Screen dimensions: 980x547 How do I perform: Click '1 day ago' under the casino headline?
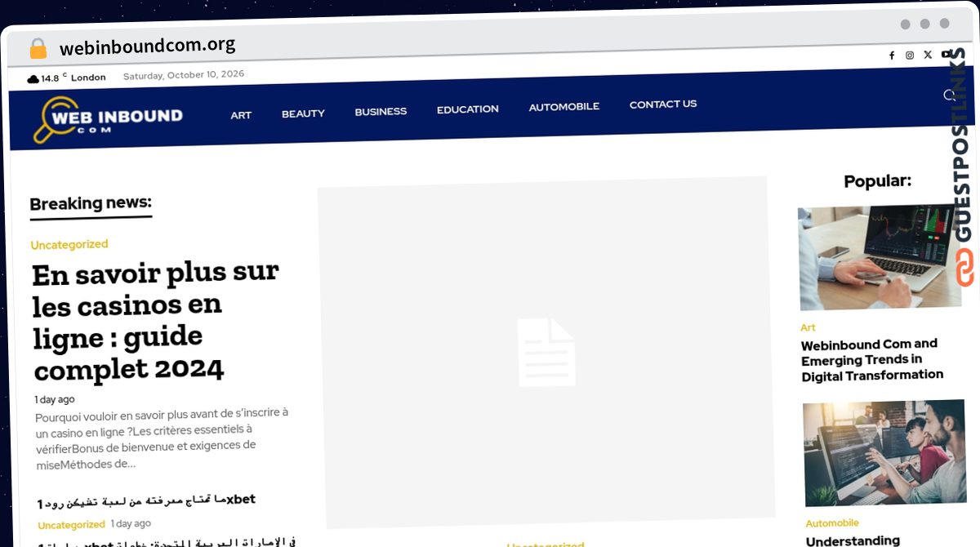click(54, 399)
